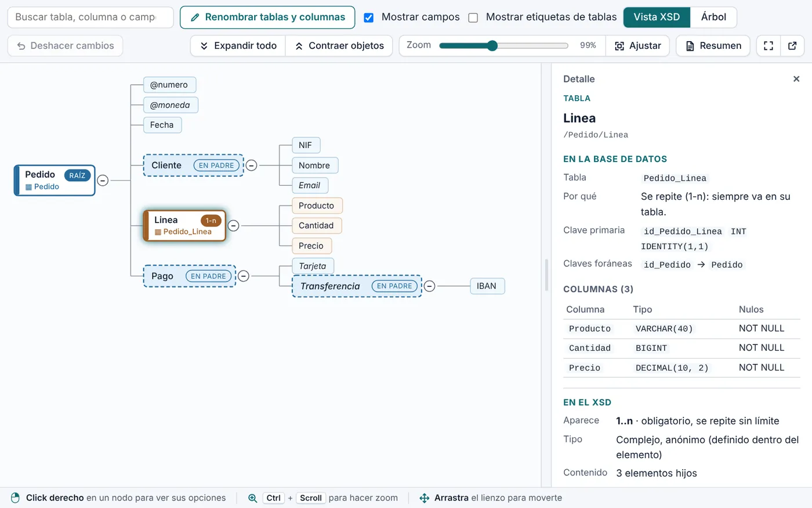Click the Tarjeta field node
The width and height of the screenshot is (812, 508).
pyautogui.click(x=313, y=266)
